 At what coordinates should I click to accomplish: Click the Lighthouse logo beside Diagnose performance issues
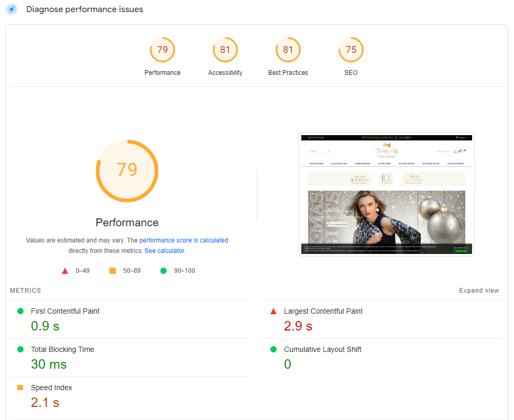click(11, 9)
